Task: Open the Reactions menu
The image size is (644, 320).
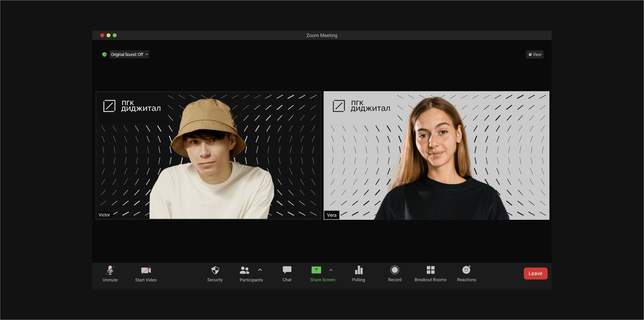Action: (467, 274)
